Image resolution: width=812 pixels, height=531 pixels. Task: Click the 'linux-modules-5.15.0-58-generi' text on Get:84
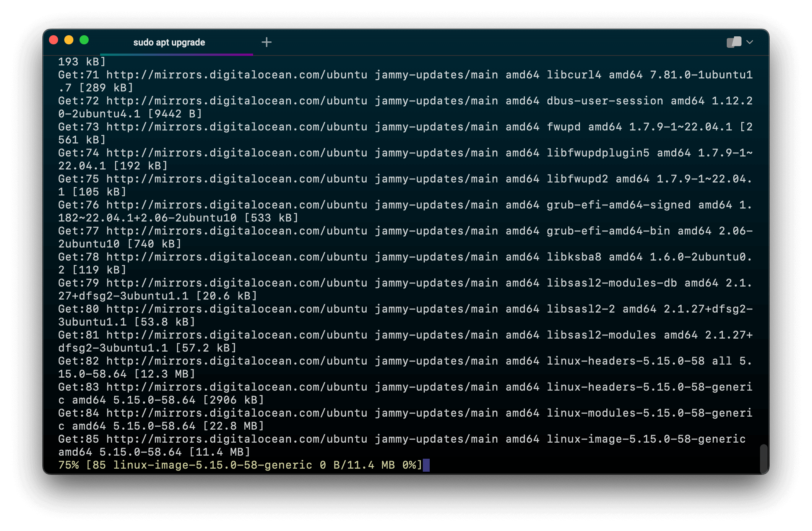pyautogui.click(x=649, y=413)
